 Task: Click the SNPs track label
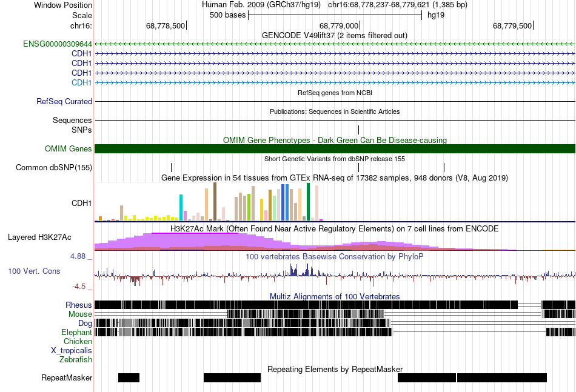pos(82,130)
